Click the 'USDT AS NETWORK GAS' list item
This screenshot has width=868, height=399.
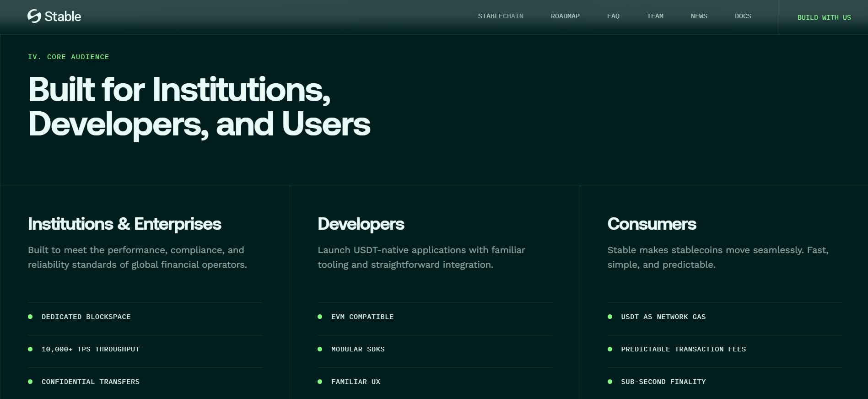(x=724, y=317)
